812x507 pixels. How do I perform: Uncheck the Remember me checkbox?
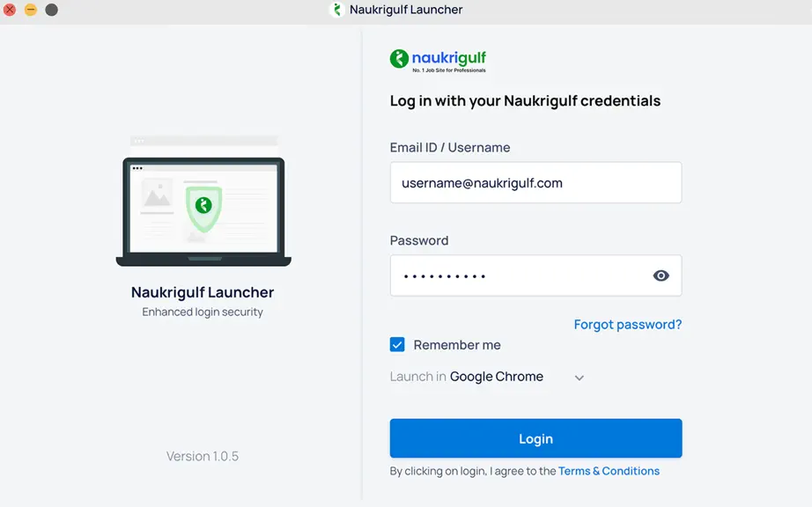pyautogui.click(x=397, y=344)
